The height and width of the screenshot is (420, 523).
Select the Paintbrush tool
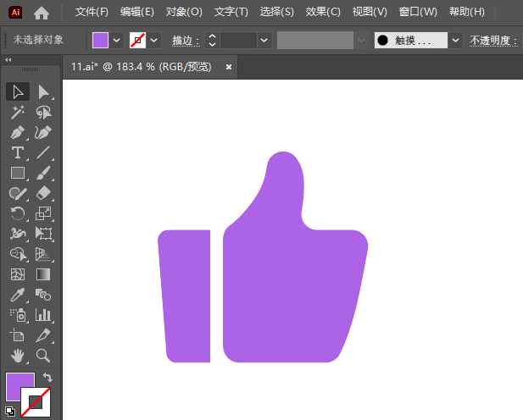coord(43,174)
